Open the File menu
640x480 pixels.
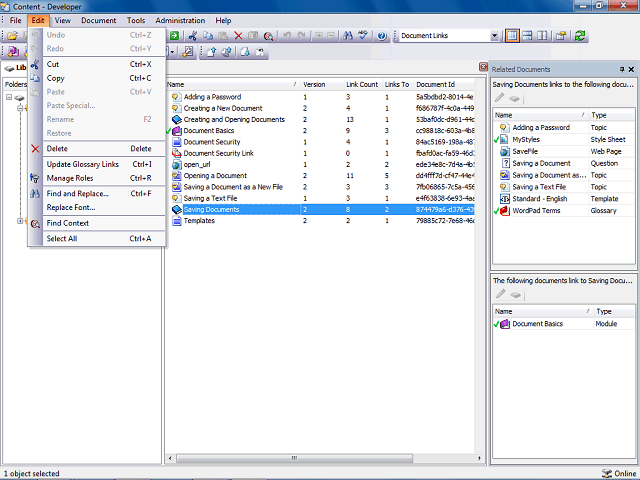[x=16, y=20]
